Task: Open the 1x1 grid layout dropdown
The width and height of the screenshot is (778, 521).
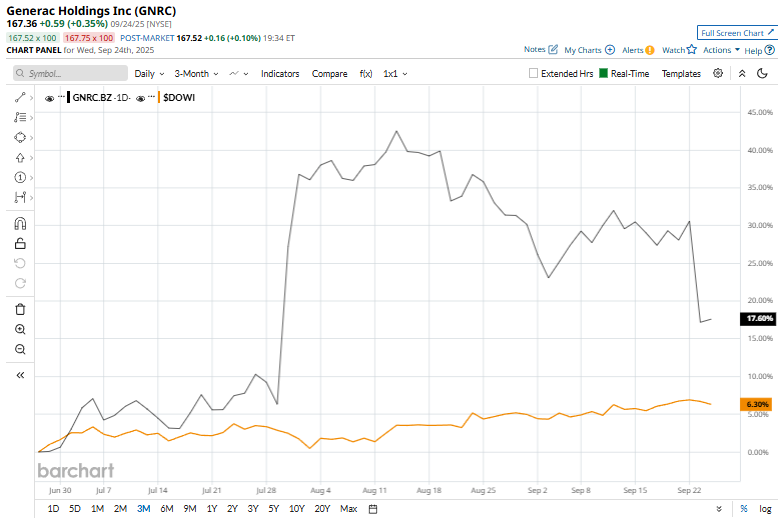Action: click(x=395, y=73)
